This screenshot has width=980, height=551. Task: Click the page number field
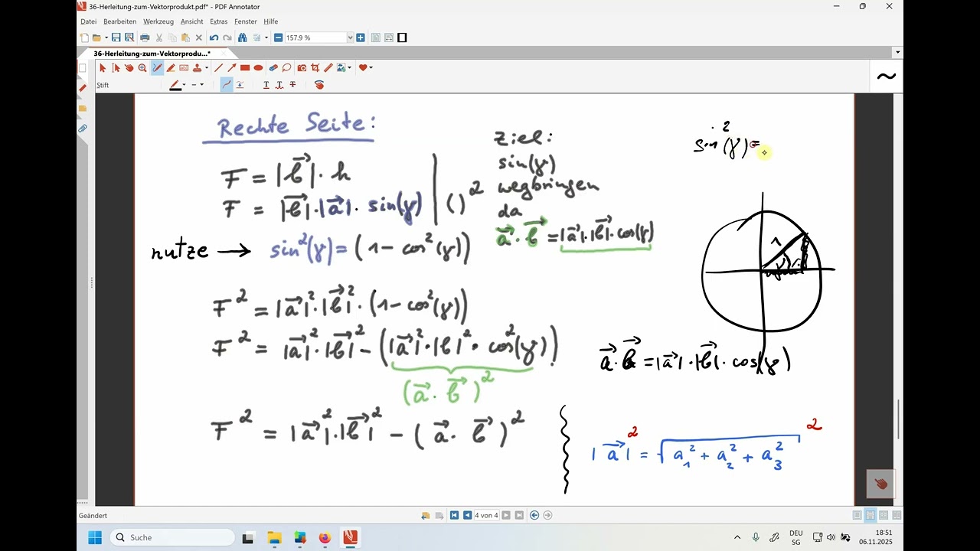[486, 516]
